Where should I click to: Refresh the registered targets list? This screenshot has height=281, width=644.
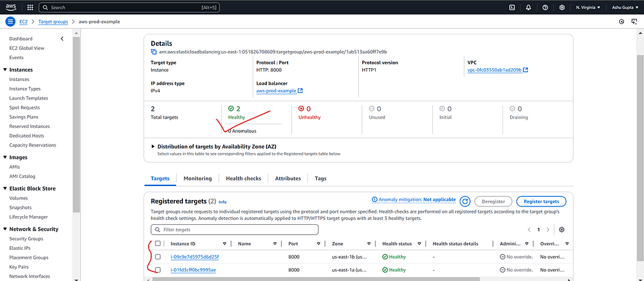(465, 201)
